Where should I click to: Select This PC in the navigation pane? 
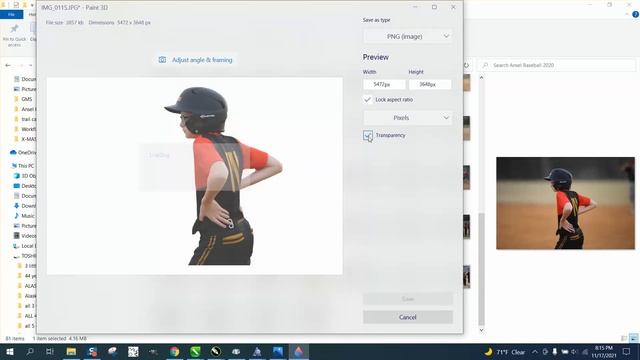click(x=23, y=166)
